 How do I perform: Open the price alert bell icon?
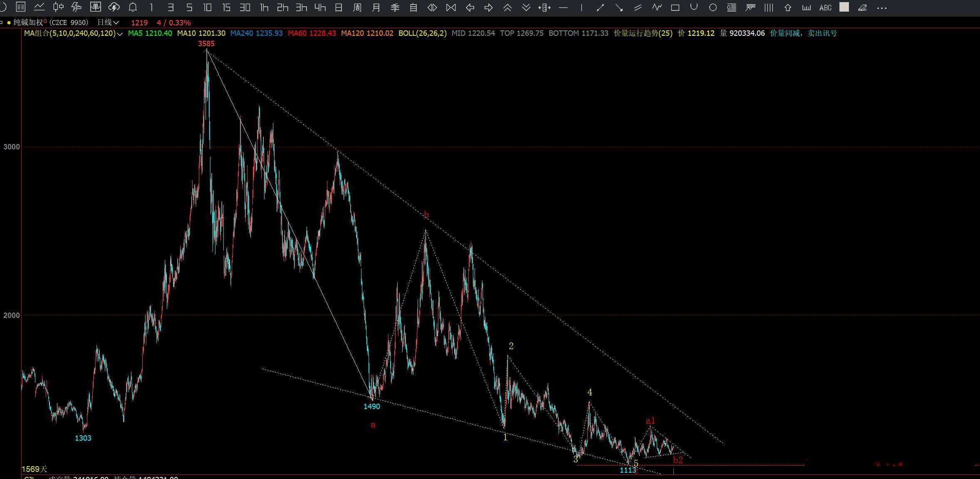(133, 7)
